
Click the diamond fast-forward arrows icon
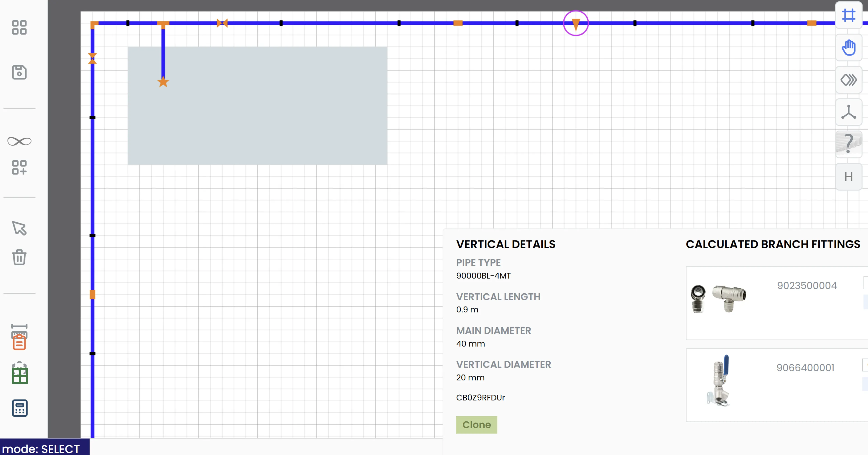(x=849, y=80)
